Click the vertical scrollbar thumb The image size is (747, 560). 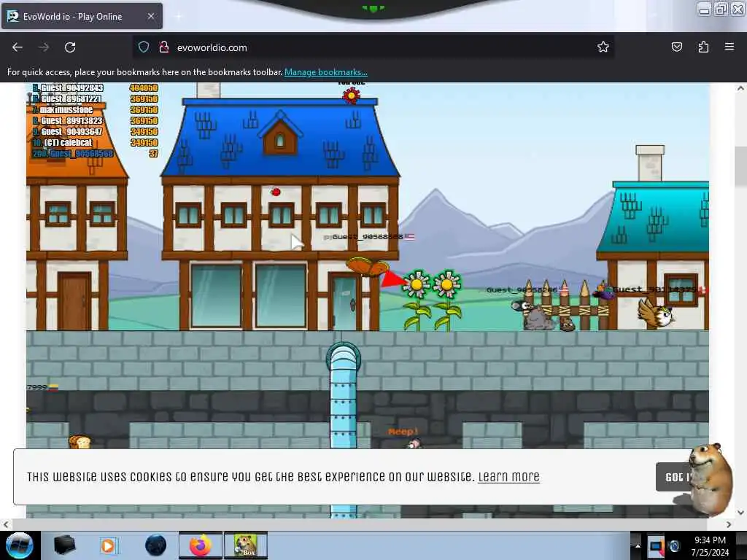tap(740, 166)
